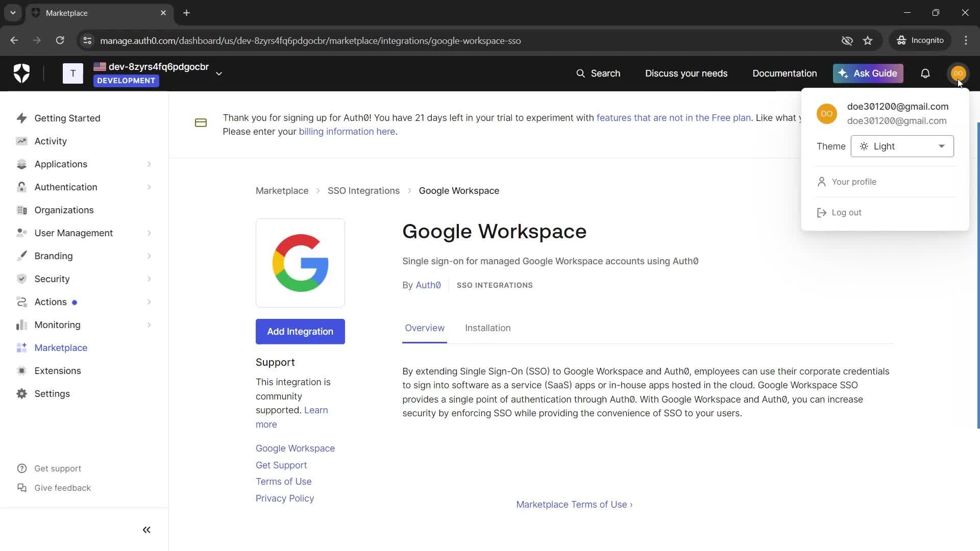This screenshot has width=980, height=551.
Task: Expand the Security submenu chevron
Action: click(x=149, y=279)
